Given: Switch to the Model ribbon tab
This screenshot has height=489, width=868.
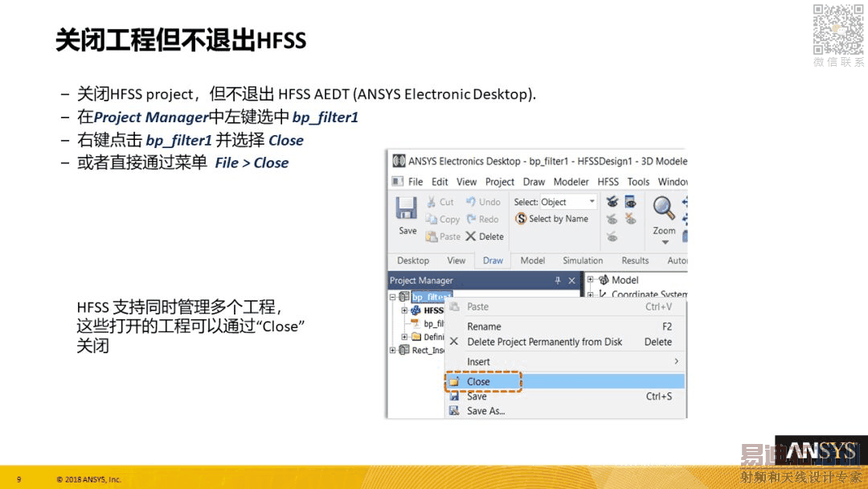Looking at the screenshot, I should [533, 261].
